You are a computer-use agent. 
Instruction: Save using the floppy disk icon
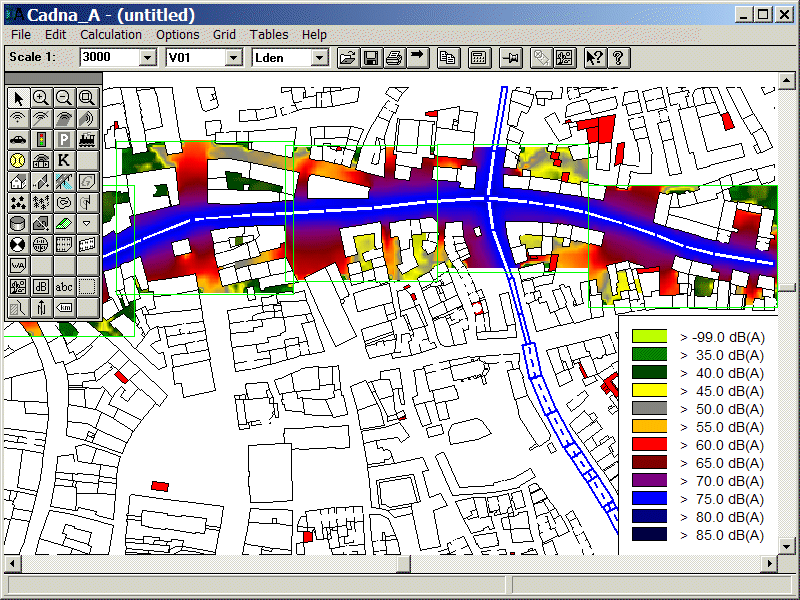point(371,58)
